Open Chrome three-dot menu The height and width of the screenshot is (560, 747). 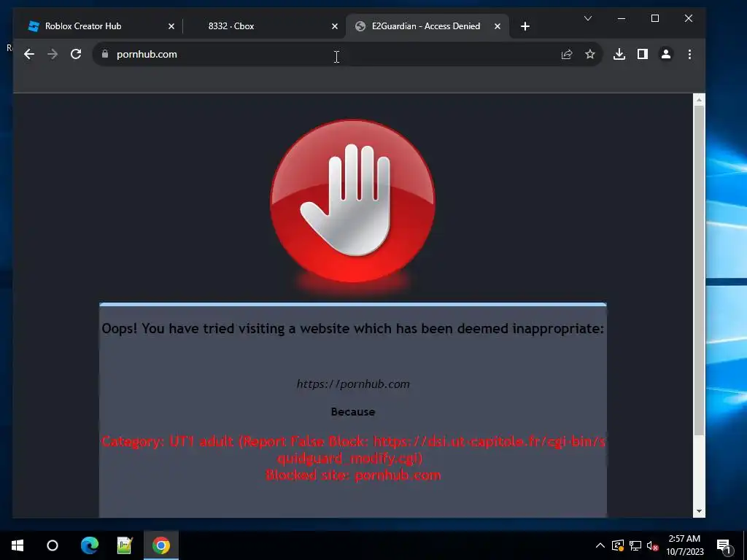[x=689, y=54]
